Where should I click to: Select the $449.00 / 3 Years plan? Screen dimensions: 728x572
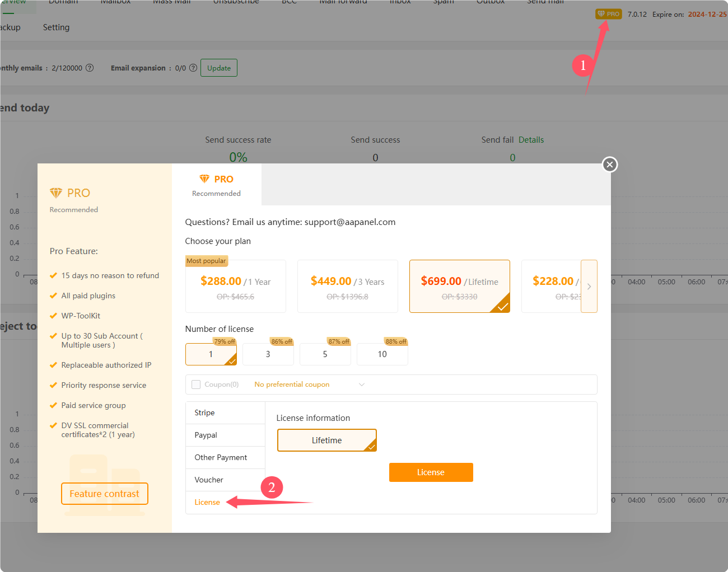point(348,286)
